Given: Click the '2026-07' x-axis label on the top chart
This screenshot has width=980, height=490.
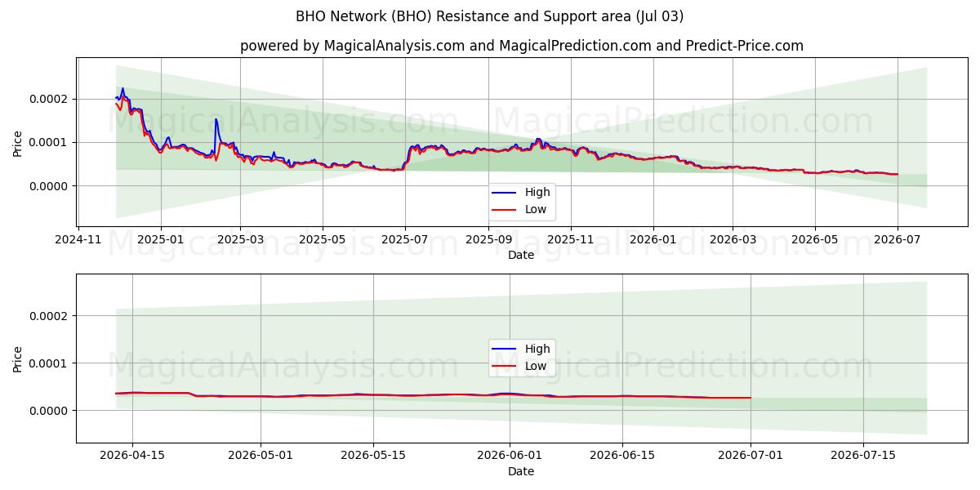Looking at the screenshot, I should [x=898, y=239].
